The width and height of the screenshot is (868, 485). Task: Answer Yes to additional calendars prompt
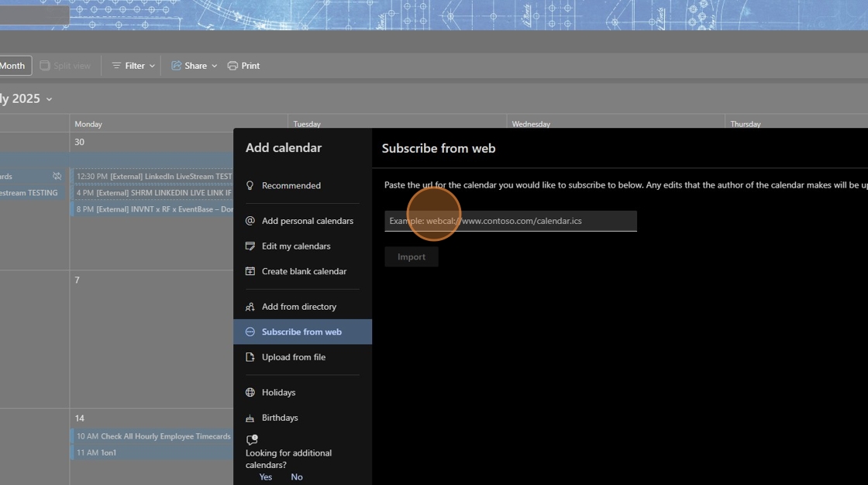266,477
